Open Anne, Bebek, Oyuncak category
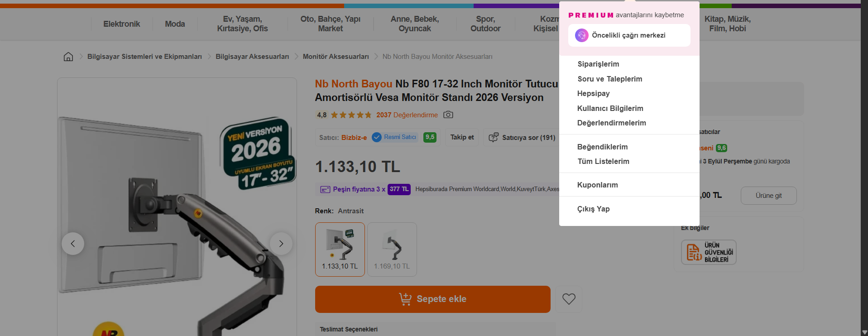This screenshot has width=868, height=336. [415, 24]
